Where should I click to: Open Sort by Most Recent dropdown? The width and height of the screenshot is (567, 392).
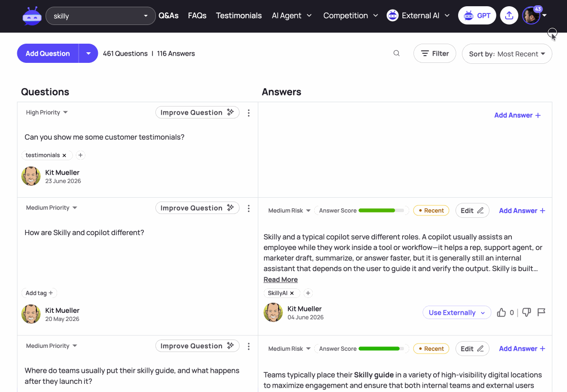[507, 54]
